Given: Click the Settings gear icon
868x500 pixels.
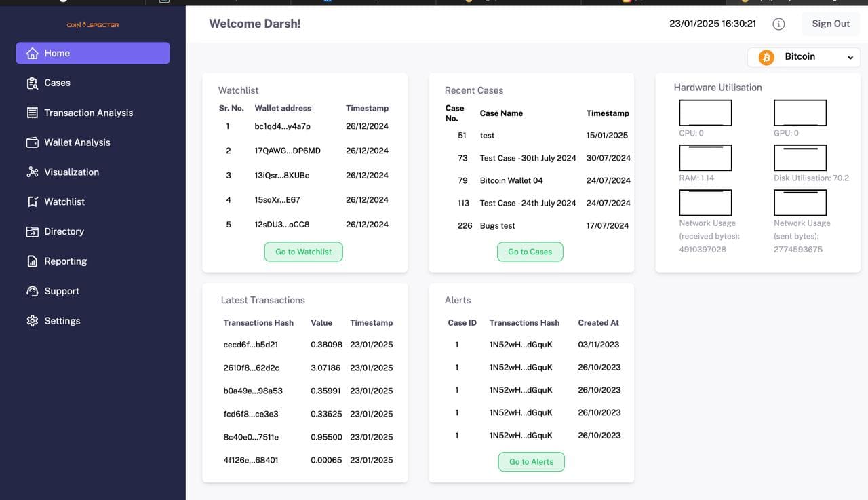Looking at the screenshot, I should [32, 321].
